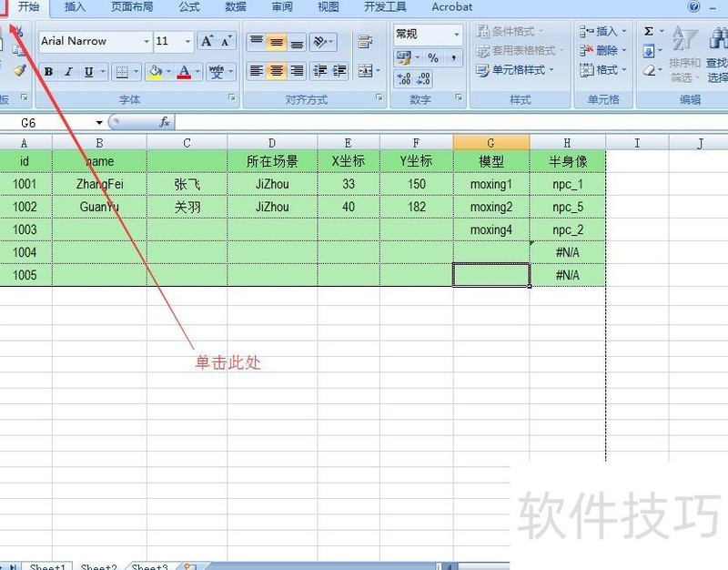Switch to the 数据 ribbon tab
This screenshot has height=570, width=728.
pyautogui.click(x=234, y=7)
